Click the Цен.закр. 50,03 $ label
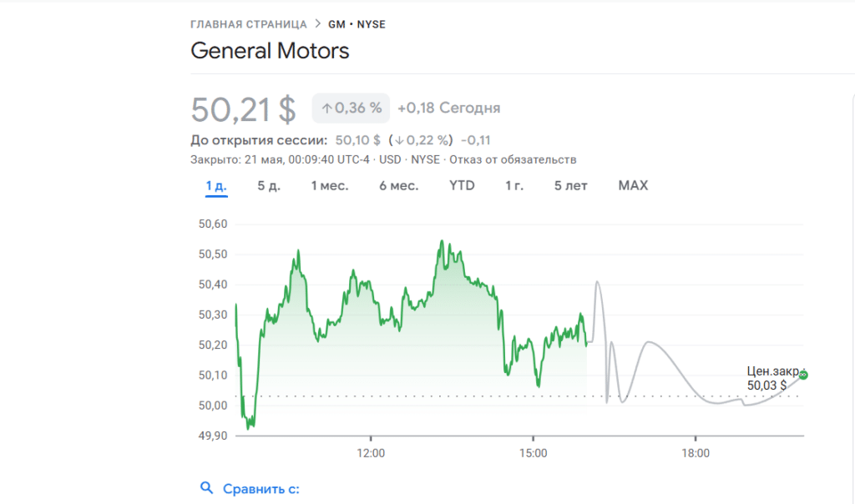 [x=769, y=378]
